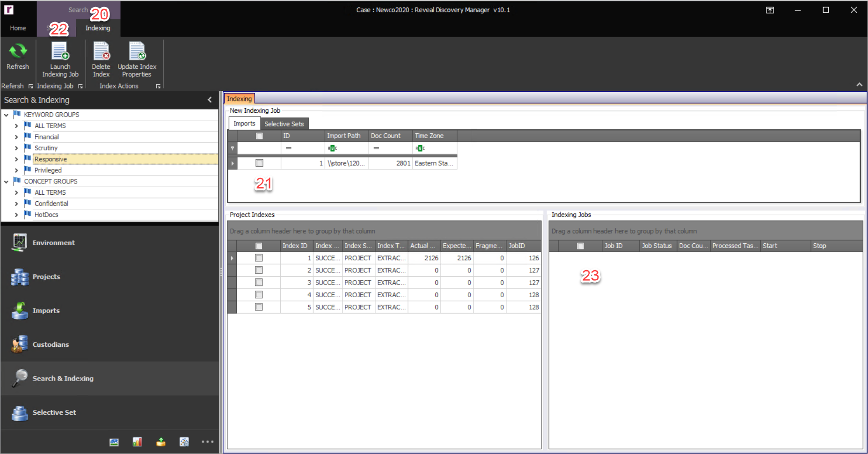Open the Indexing Job group dialog launcher
This screenshot has width=868, height=454.
80,86
